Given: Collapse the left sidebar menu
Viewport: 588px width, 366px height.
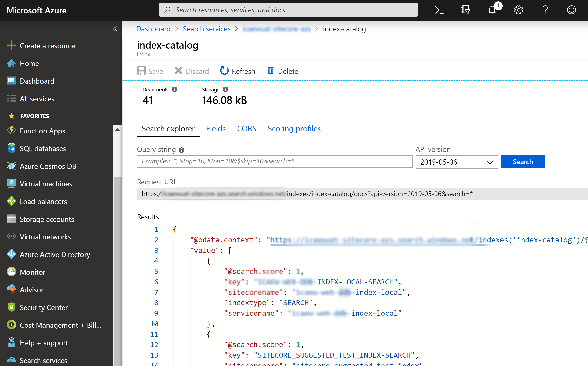Looking at the screenshot, I should pyautogui.click(x=115, y=29).
